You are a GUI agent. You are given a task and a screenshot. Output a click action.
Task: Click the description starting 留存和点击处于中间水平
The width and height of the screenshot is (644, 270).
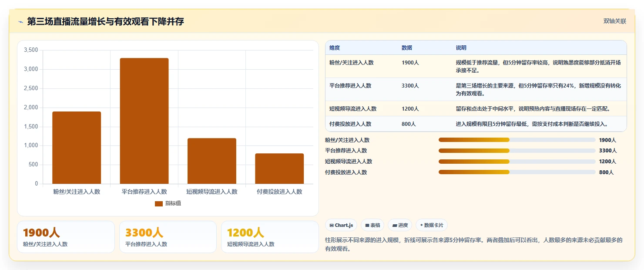click(533, 109)
